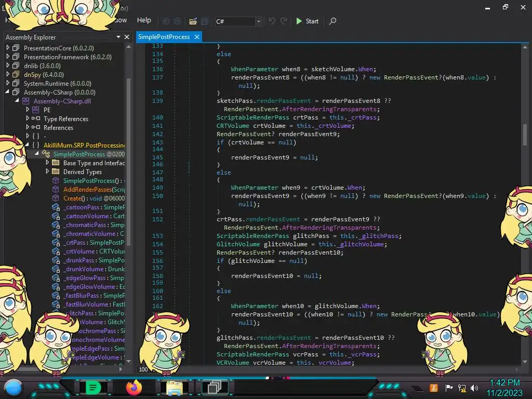
Task: Select AkilliMum.SRP.PostProcessing namespace
Action: tap(84, 145)
